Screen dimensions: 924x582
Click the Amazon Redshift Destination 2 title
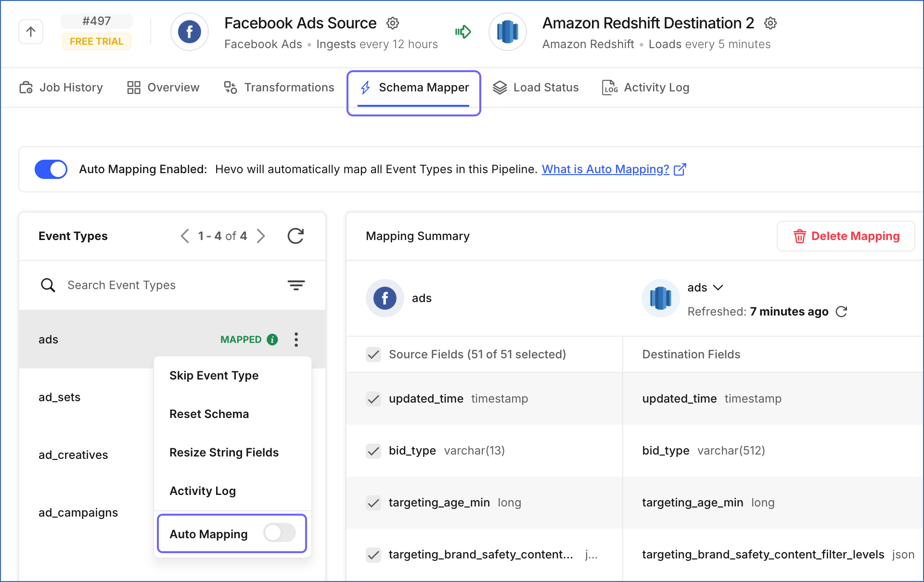pos(648,23)
